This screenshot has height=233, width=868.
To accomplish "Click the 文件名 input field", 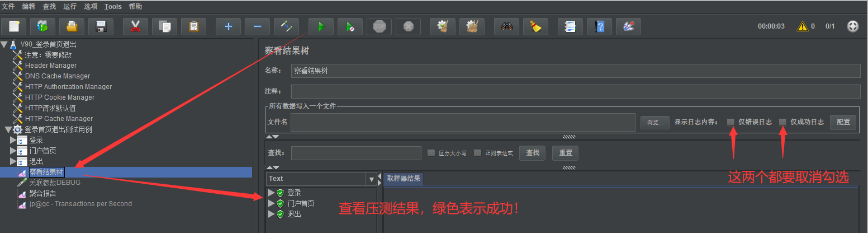I will (463, 122).
